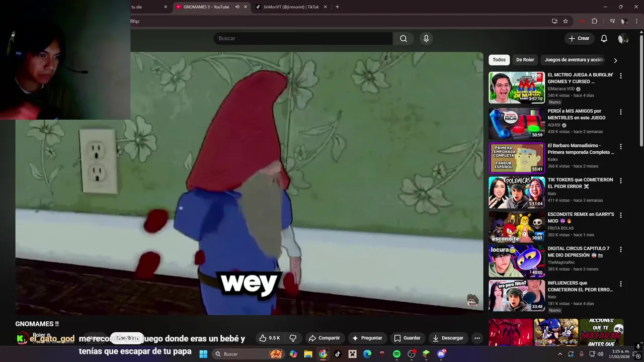Open a new browser tab with plus
This screenshot has height=362, width=644.
click(x=337, y=7)
